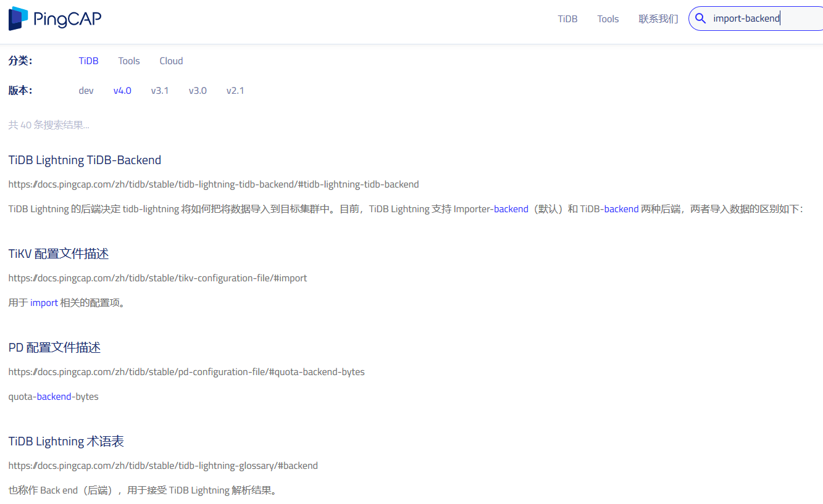Click the PingCAP logo
This screenshot has width=823, height=504.
tap(55, 19)
